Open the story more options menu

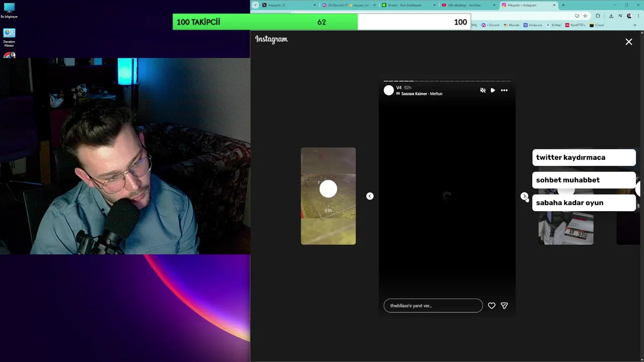[x=504, y=90]
